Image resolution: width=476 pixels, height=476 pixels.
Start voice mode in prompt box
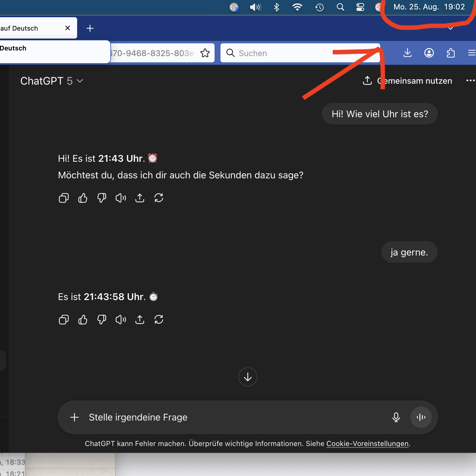(x=421, y=417)
